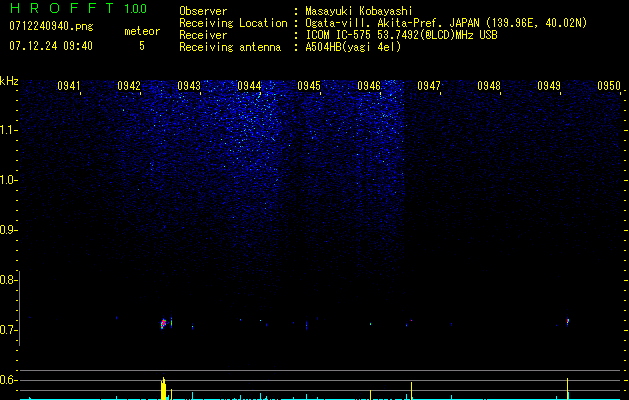Click the kHz axis unit label
Screen dimensions: 629x400
tap(9, 81)
